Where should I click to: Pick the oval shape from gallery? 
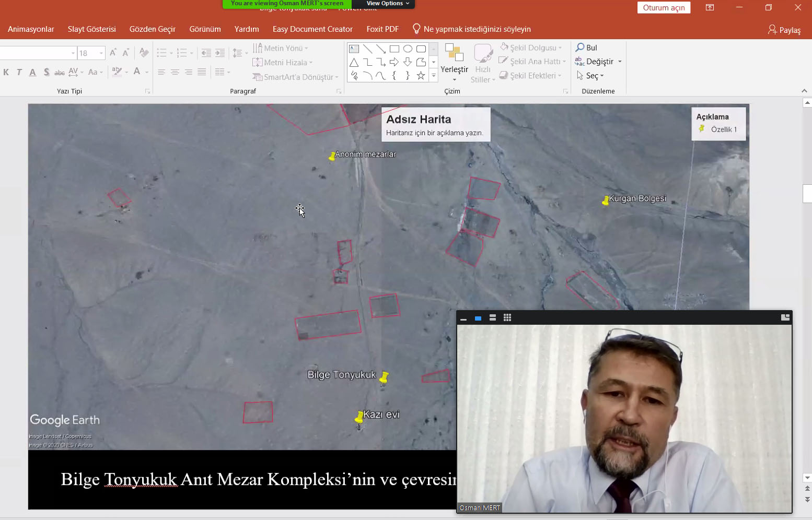(x=408, y=49)
